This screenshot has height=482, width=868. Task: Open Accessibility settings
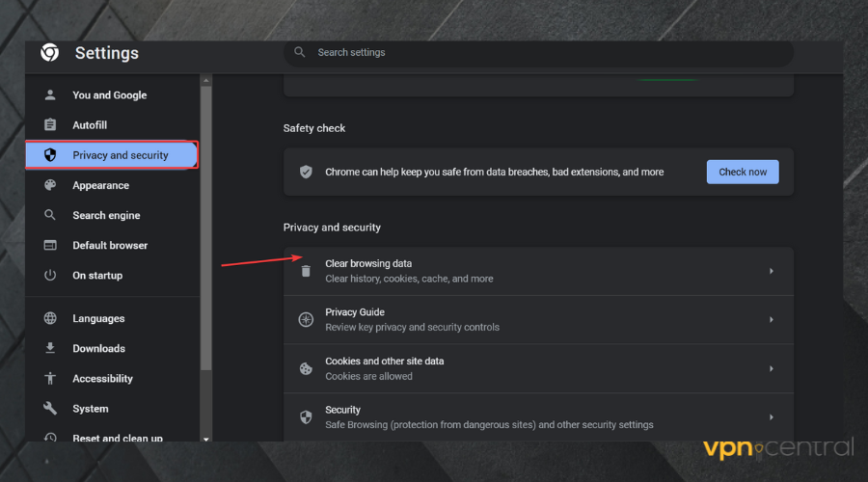[x=113, y=379]
